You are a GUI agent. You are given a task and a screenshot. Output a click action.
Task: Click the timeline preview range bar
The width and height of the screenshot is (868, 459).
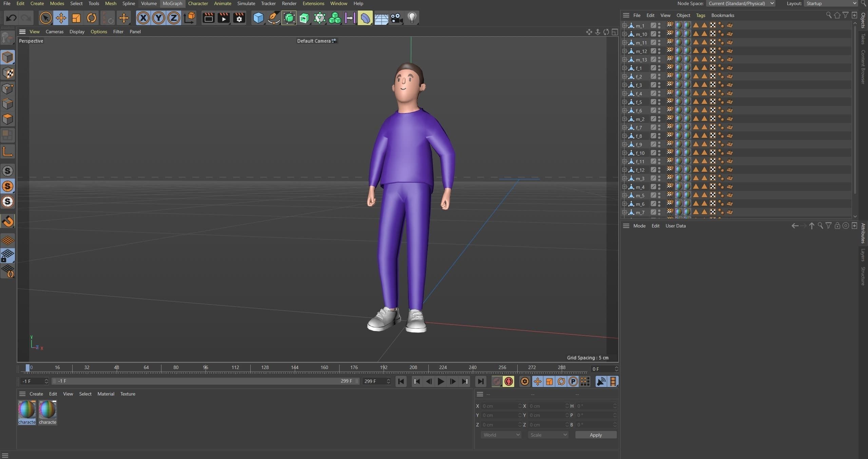pyautogui.click(x=205, y=381)
